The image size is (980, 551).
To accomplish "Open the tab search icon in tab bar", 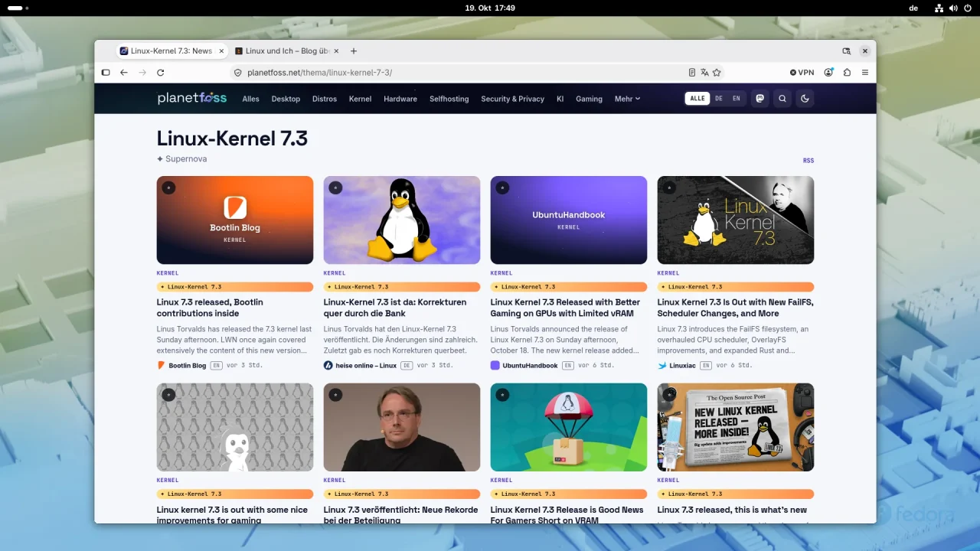I will (846, 51).
